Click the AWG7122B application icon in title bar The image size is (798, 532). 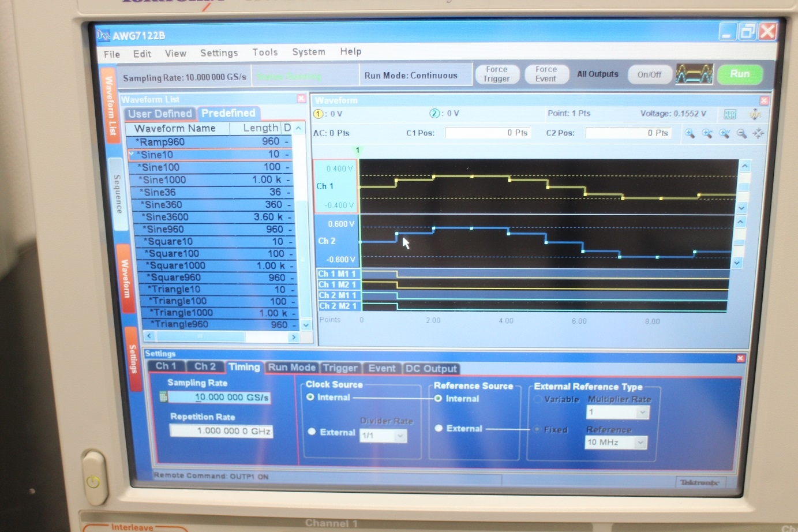[x=103, y=35]
